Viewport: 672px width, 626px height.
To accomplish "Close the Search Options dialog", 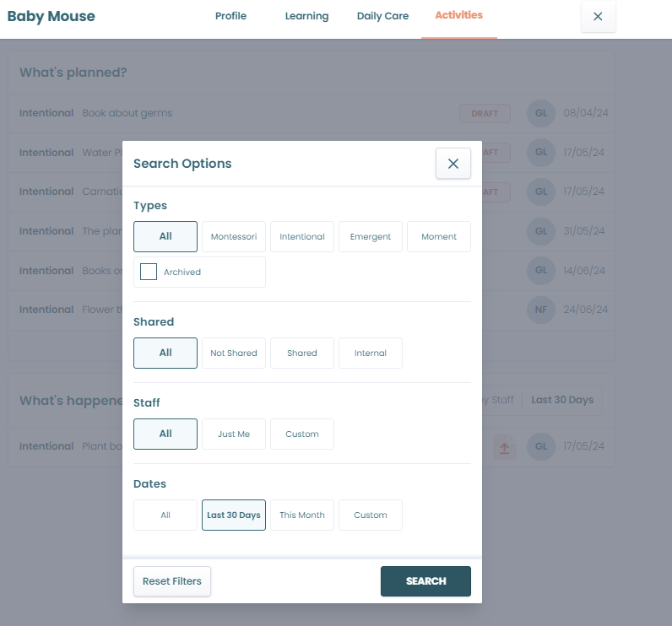I will pos(453,164).
